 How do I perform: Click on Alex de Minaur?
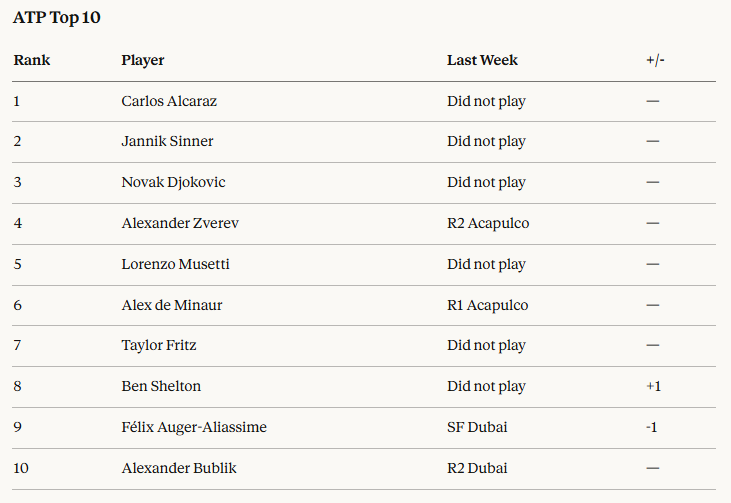pos(172,305)
